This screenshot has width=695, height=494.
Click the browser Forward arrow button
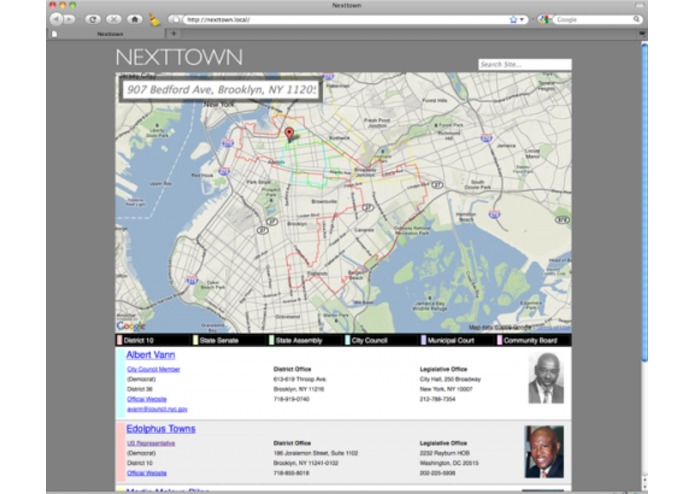69,19
